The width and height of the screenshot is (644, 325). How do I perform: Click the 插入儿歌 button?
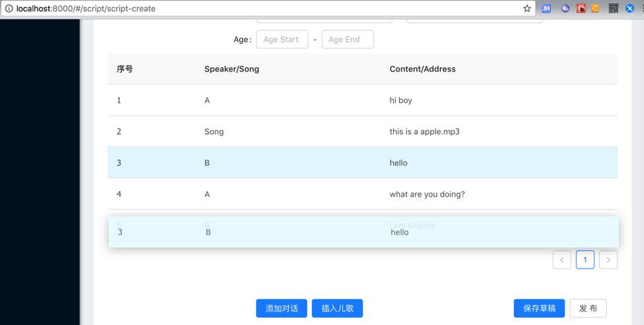(337, 309)
